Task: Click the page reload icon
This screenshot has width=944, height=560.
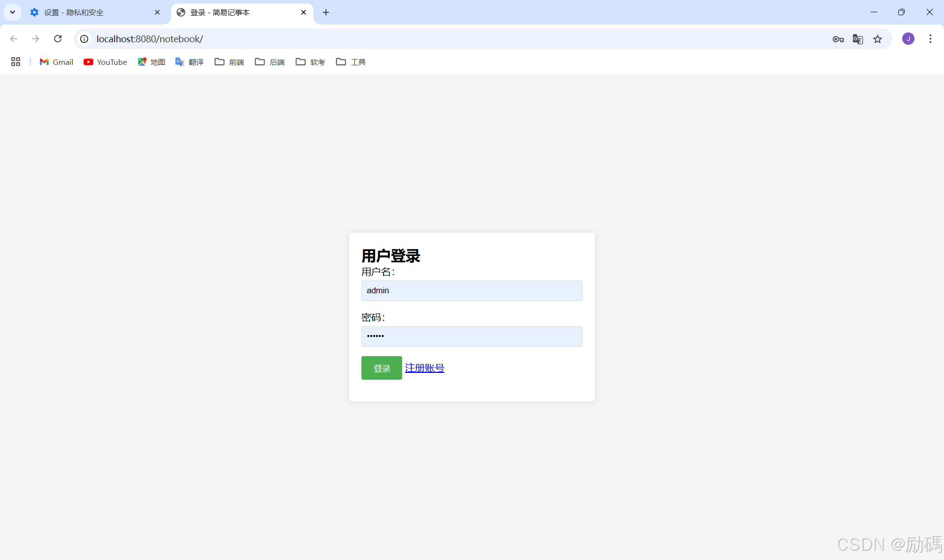Action: coord(58,38)
